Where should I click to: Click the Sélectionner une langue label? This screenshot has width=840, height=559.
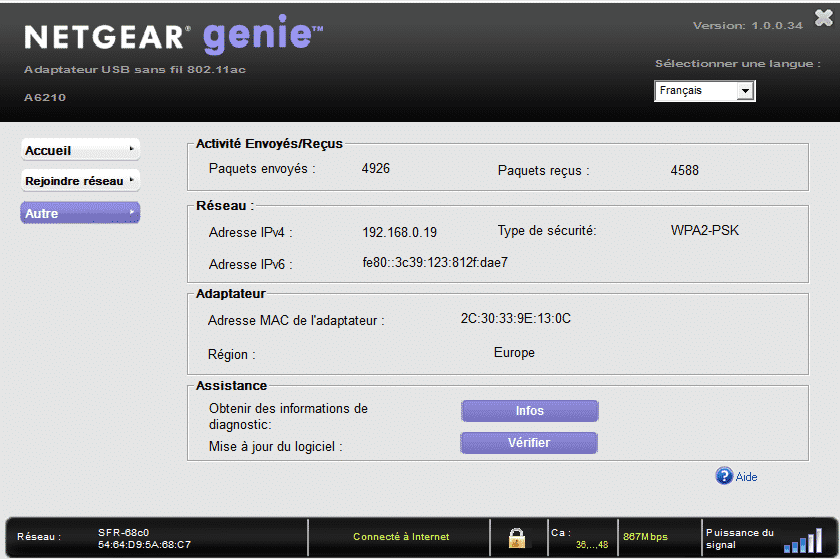[738, 64]
